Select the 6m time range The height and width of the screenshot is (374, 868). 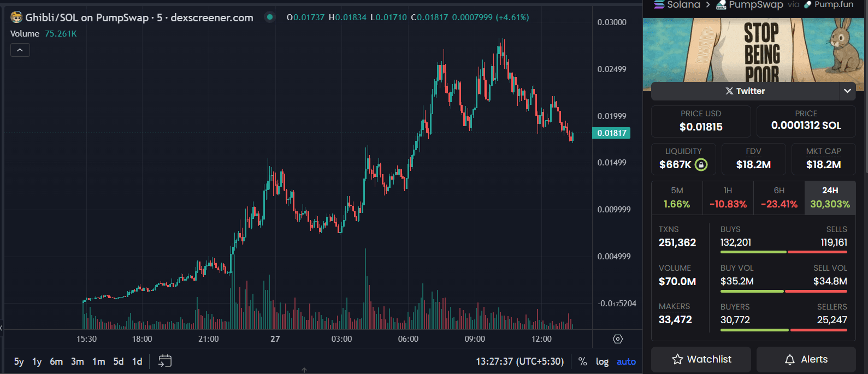click(x=56, y=361)
